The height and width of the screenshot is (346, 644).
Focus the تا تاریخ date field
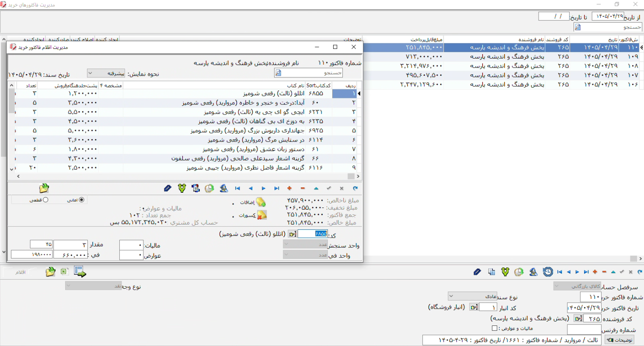[x=553, y=16]
